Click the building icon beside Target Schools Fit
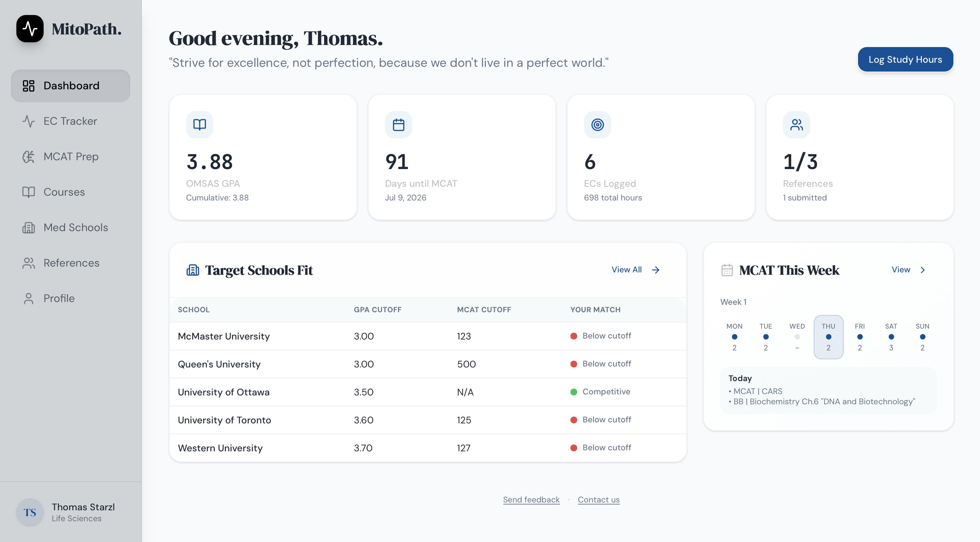This screenshot has width=980, height=542. 193,270
